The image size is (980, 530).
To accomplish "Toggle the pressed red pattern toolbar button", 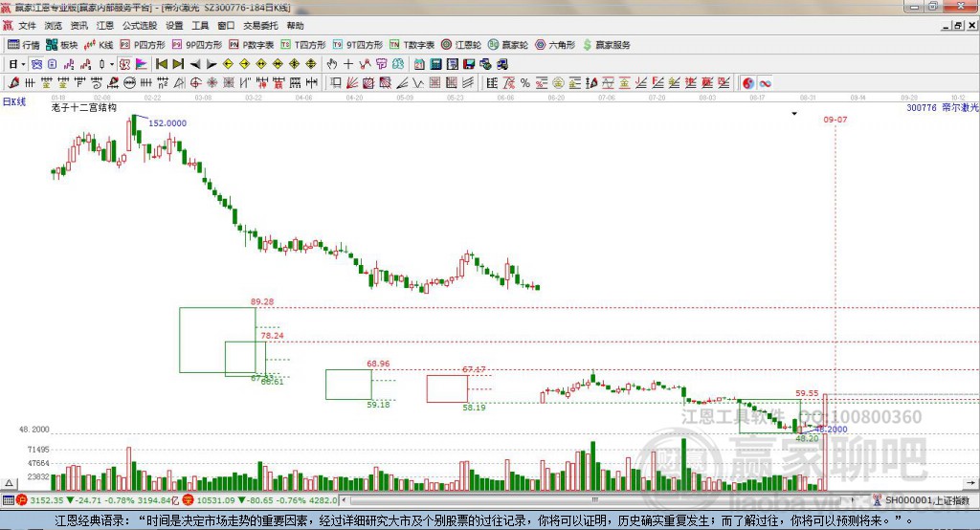I will [125, 64].
